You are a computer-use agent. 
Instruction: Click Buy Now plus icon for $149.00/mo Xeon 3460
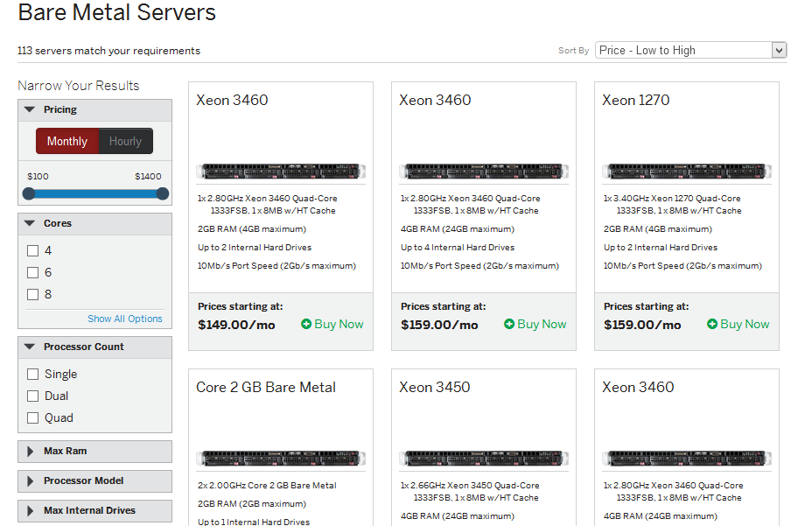point(306,324)
